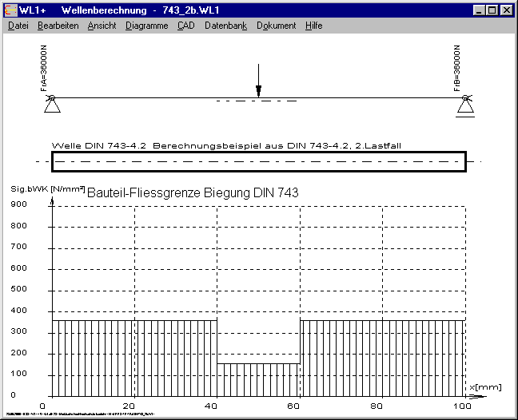Minimize the WL1+ window
This screenshot has width=518, height=420.
[x=479, y=10]
